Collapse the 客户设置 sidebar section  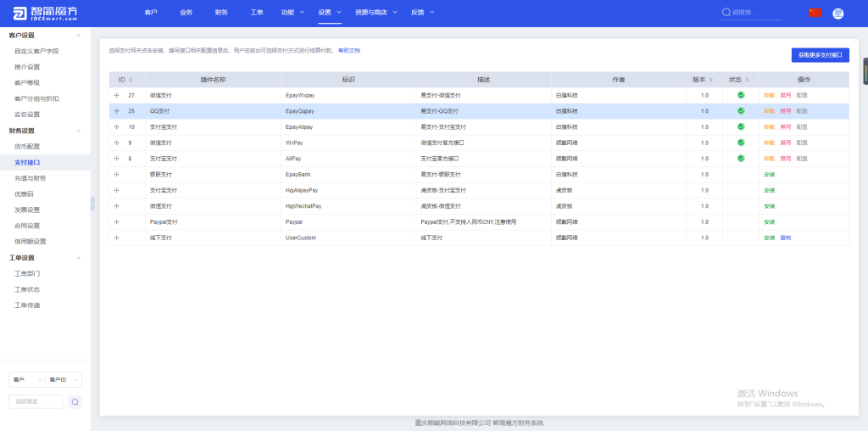click(x=79, y=36)
